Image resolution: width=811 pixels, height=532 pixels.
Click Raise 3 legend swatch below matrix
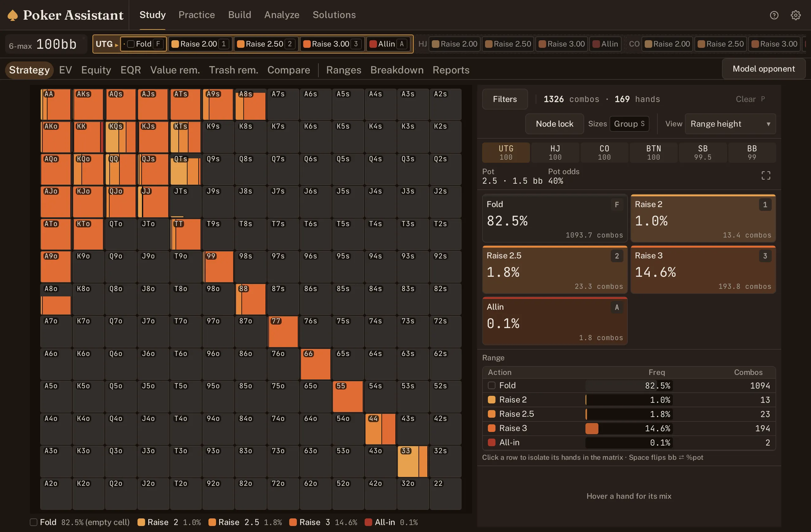pos(293,522)
